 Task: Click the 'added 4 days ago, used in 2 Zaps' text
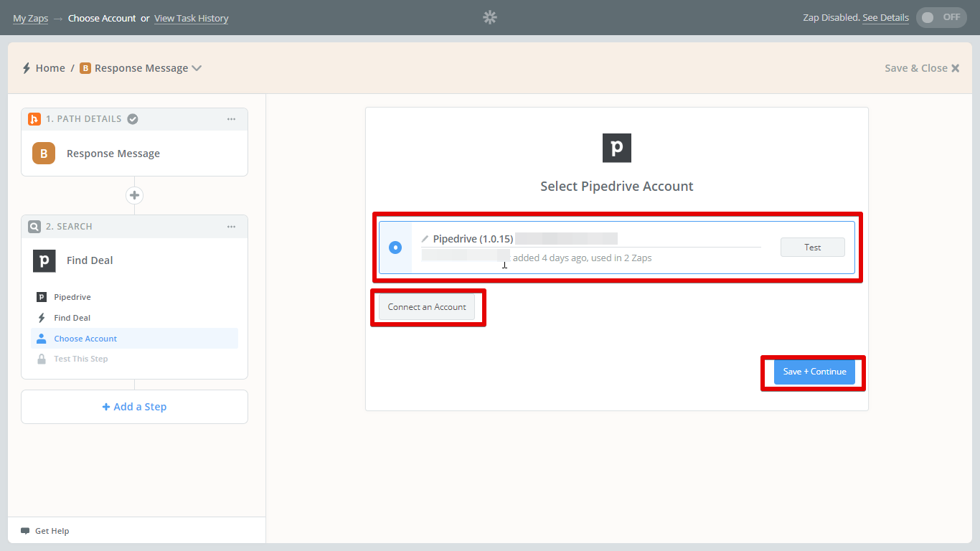(x=582, y=258)
